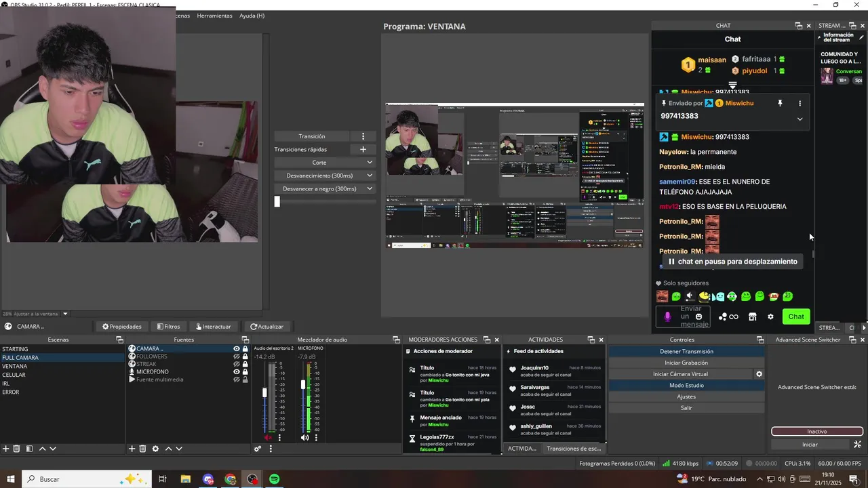
Task: Click the MICROFONO volume fader
Action: [x=302, y=384]
